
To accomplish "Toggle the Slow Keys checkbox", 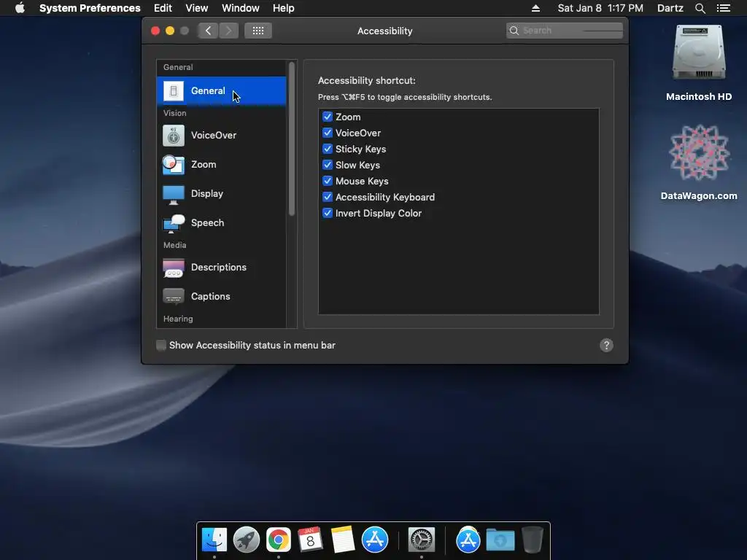I will [328, 165].
